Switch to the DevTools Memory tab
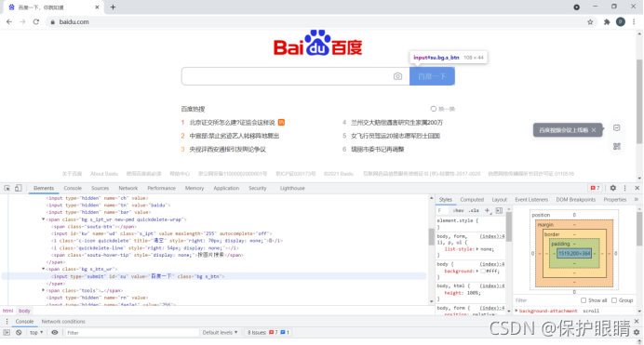Viewport: 644px width, 345px height. [195, 188]
